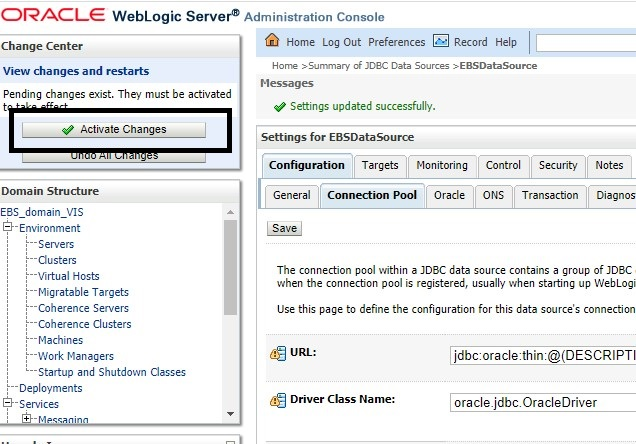Screen dimensions: 636x444
Task: Collapse the Environment tree node
Action: (9, 228)
